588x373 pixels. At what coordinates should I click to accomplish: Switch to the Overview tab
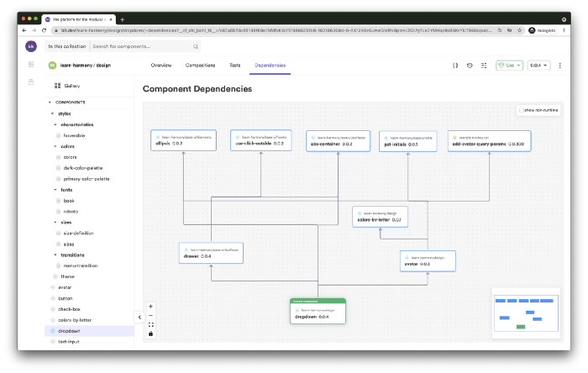coord(161,66)
